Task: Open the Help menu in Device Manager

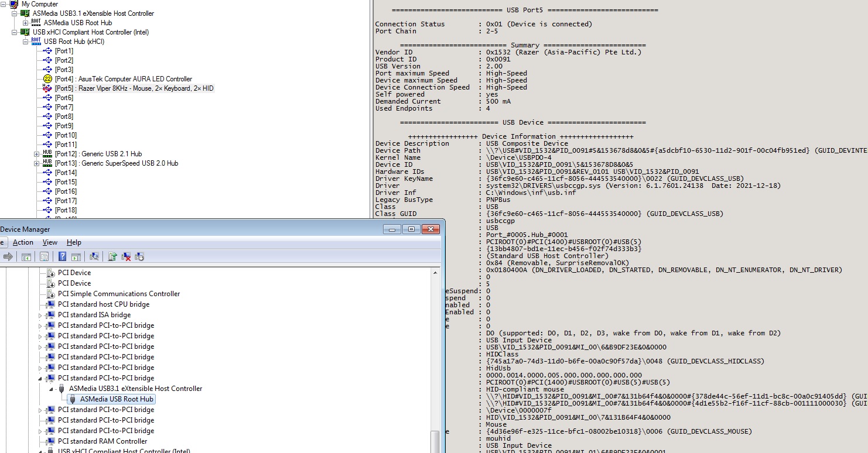Action: click(74, 242)
